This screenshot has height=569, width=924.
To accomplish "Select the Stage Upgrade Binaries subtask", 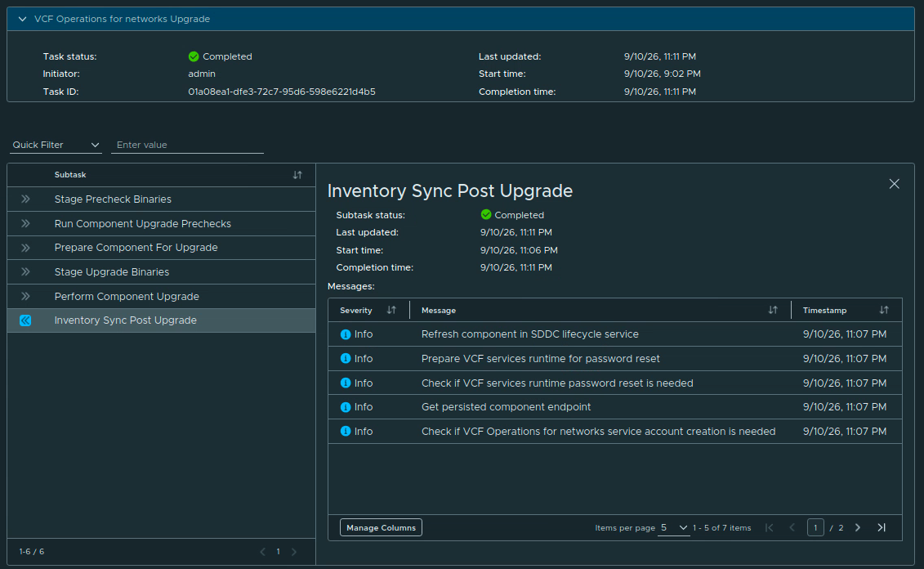I will 162,271.
